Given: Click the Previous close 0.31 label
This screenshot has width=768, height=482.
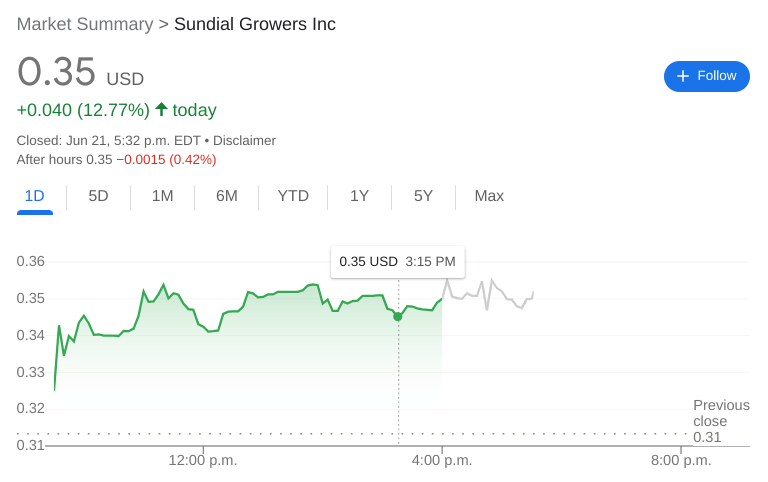Looking at the screenshot, I should (x=721, y=421).
